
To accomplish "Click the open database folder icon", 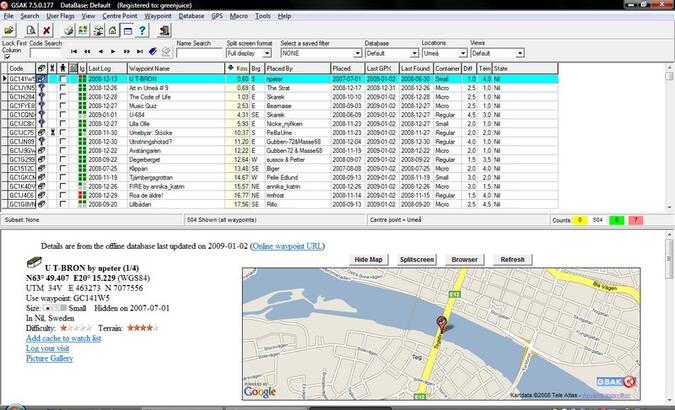I will click(9, 30).
